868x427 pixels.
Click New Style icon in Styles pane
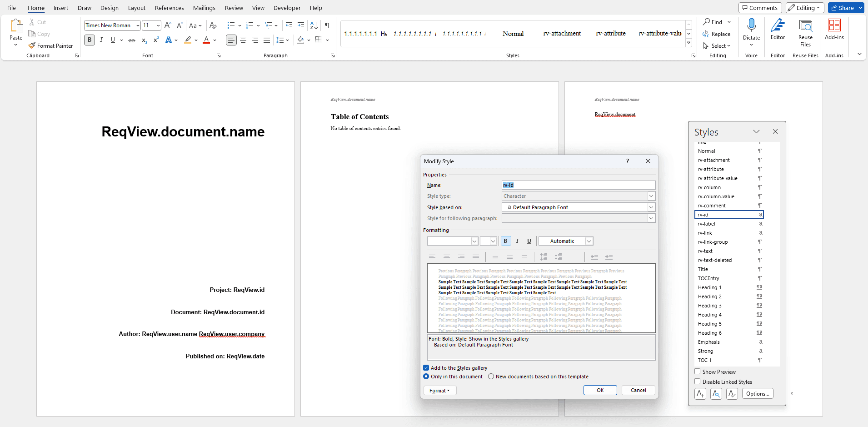(700, 394)
